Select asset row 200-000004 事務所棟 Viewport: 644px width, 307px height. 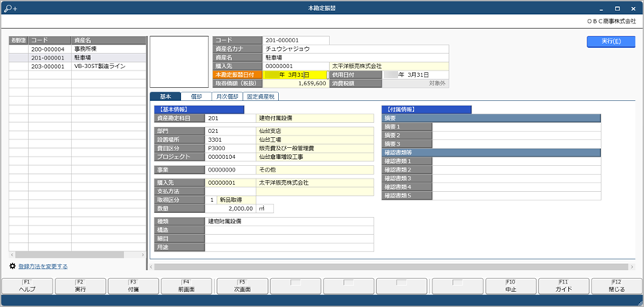[x=78, y=49]
